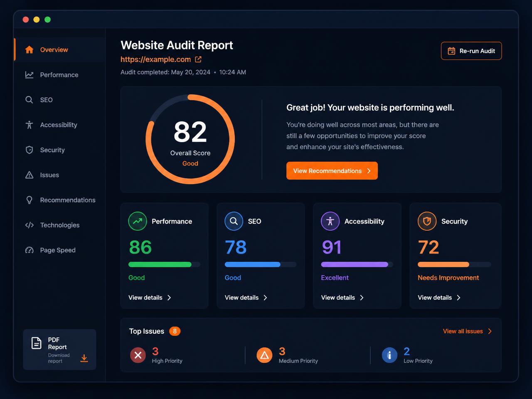
Task: Open the Overview sidebar tab
Action: (x=59, y=50)
